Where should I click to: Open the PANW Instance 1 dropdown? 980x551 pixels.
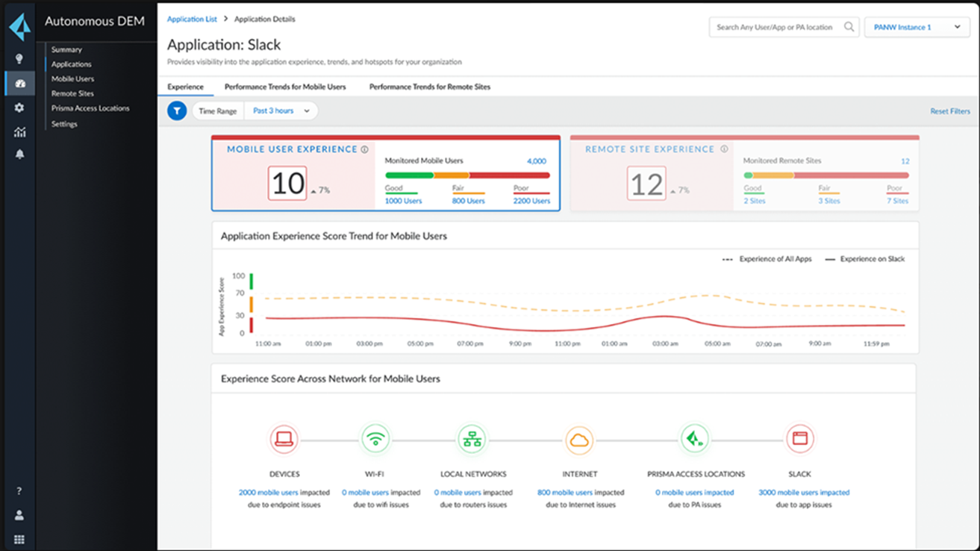point(916,27)
